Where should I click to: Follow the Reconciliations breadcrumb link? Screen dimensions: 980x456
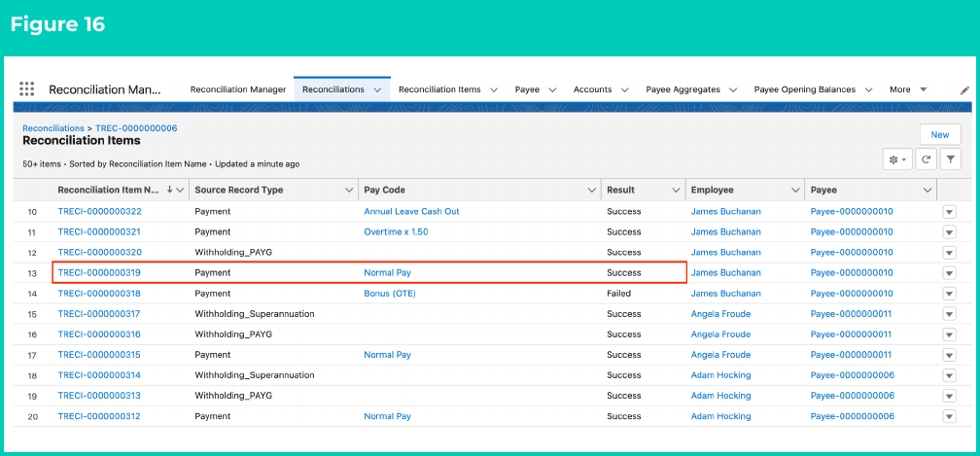[x=53, y=128]
